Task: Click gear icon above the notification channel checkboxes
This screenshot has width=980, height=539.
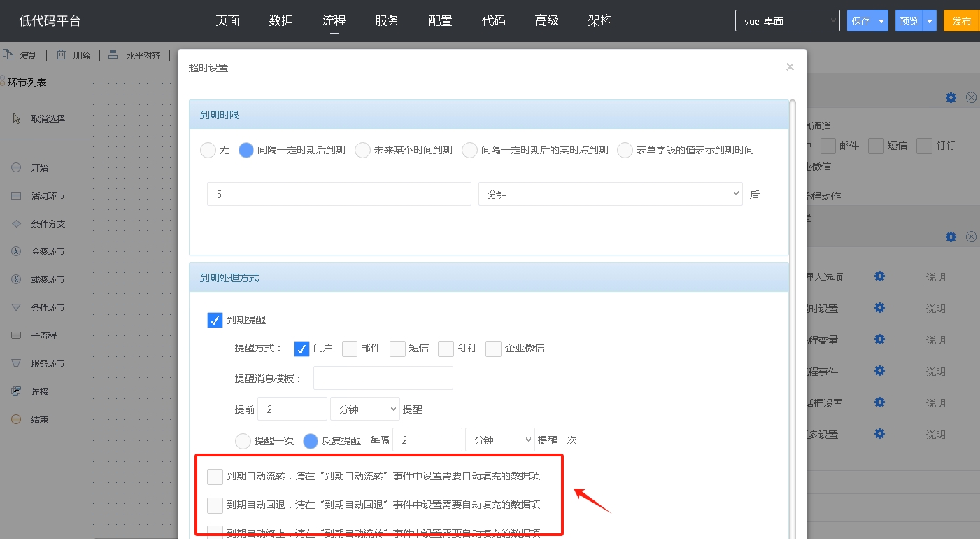Action: pyautogui.click(x=951, y=97)
